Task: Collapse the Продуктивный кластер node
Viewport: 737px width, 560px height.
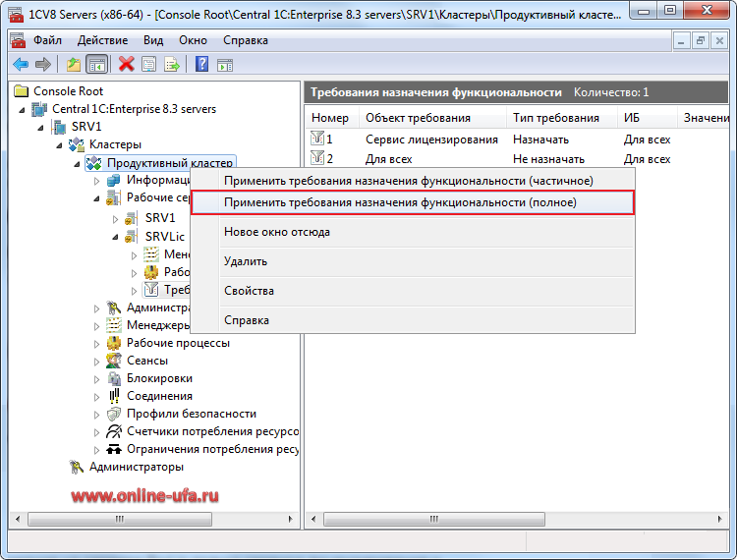Action: [x=77, y=164]
